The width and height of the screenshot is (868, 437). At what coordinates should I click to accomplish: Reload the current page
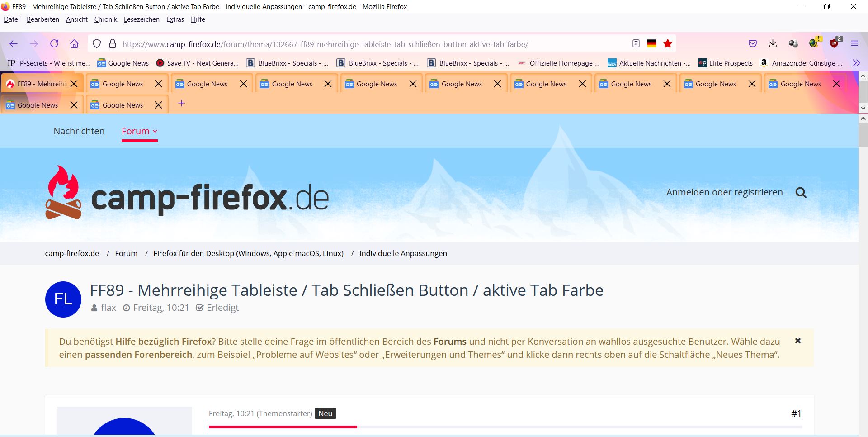(x=54, y=44)
